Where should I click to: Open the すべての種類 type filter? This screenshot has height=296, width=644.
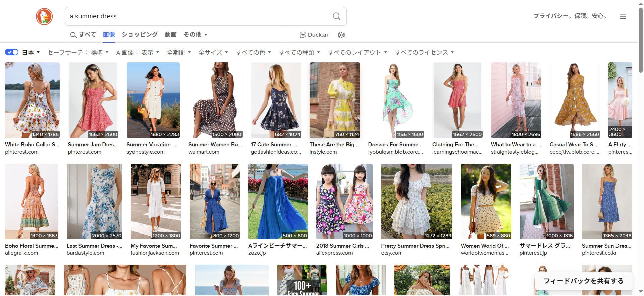300,52
